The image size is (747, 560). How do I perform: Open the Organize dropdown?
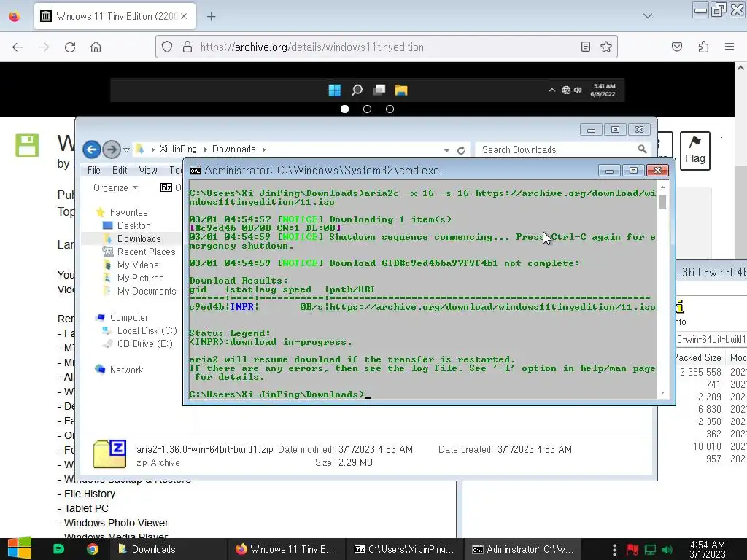pyautogui.click(x=115, y=187)
